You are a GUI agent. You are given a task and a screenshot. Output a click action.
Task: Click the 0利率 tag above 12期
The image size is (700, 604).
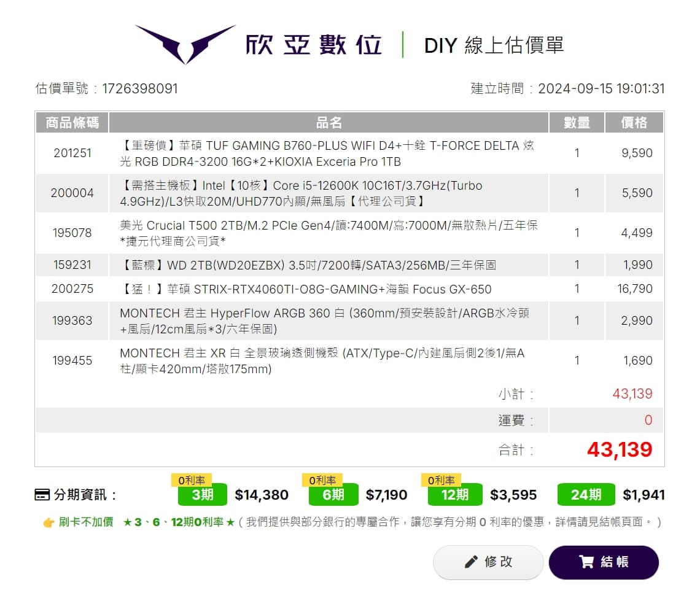(x=441, y=481)
